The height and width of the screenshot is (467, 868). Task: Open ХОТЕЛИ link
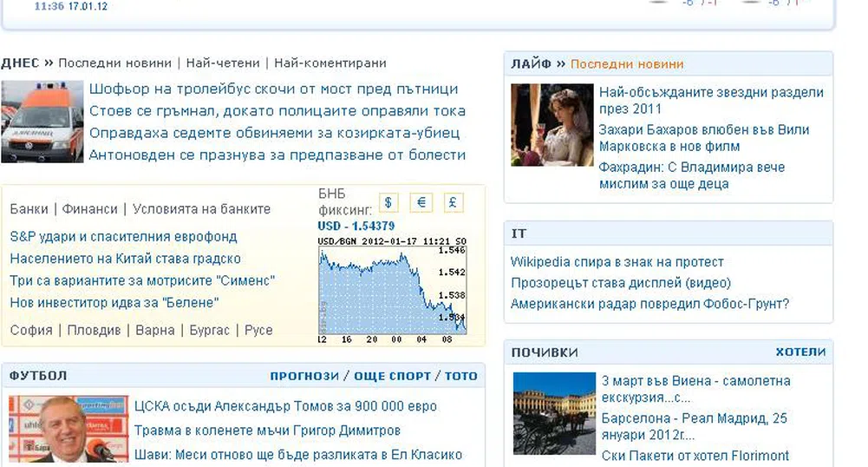click(800, 352)
